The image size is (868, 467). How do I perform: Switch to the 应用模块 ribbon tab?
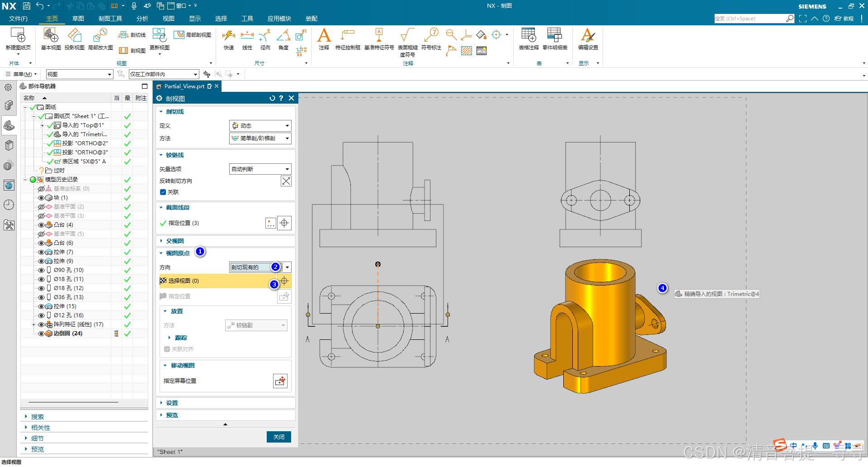click(x=279, y=19)
